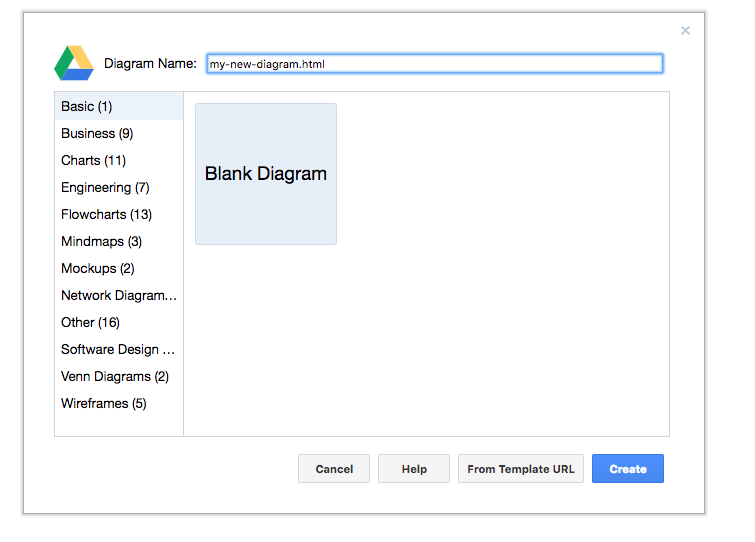
Task: Choose the Charts (11) category
Action: [x=93, y=161]
